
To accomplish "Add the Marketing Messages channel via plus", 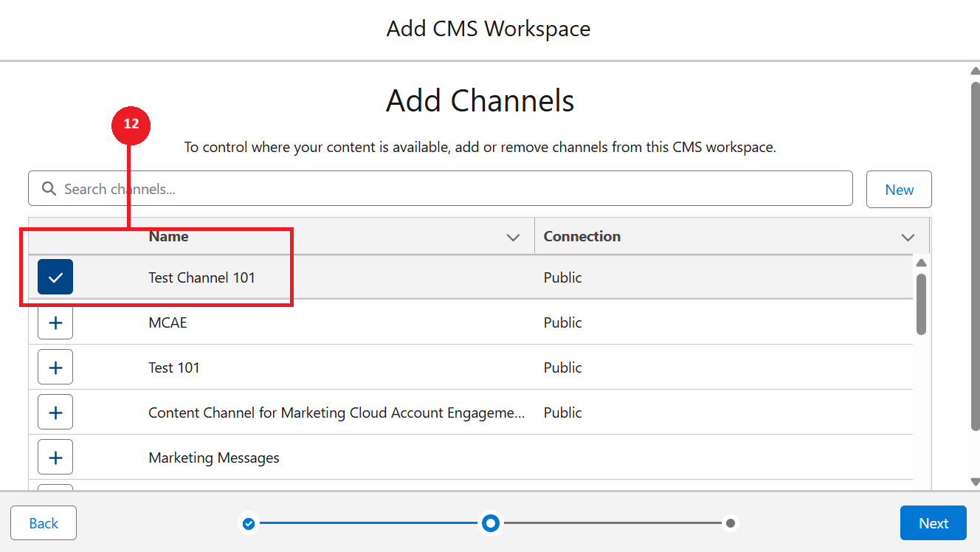I will pos(55,458).
